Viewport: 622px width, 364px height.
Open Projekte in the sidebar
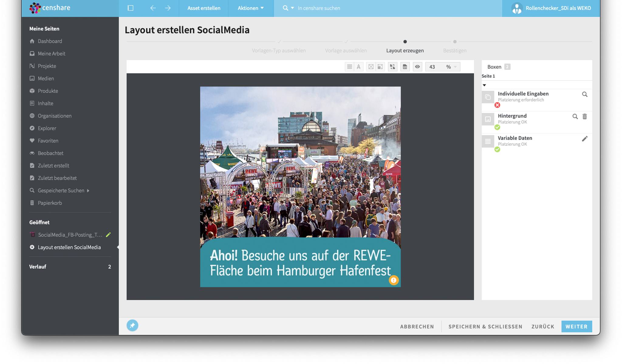coord(47,66)
